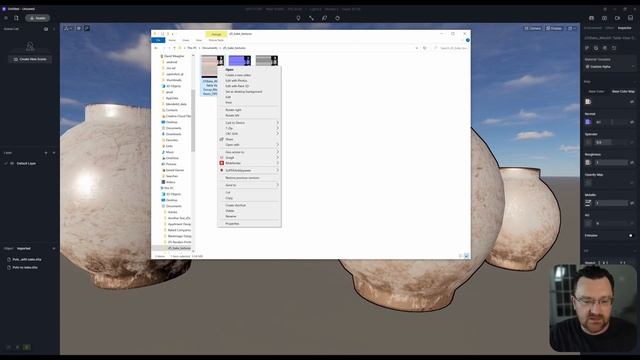The image size is (640, 360).
Task: Select the purple normal map thumbnail in Explorer
Action: (240, 61)
